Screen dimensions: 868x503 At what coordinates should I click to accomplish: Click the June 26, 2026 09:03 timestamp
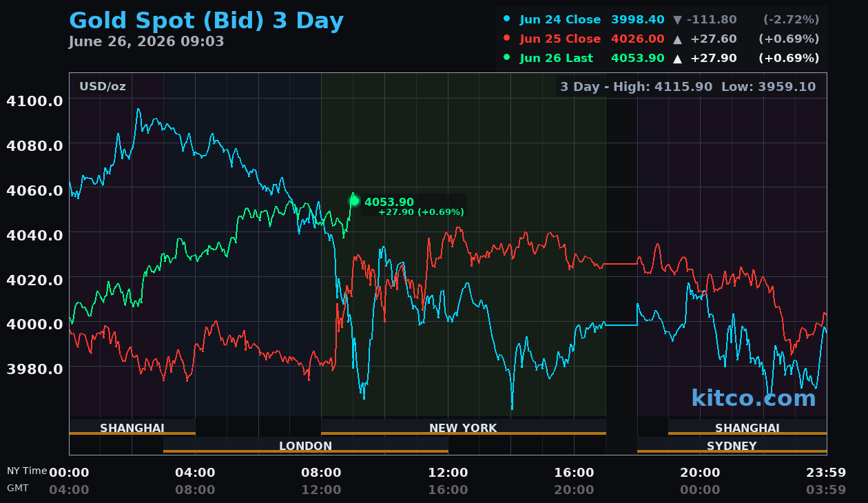146,41
